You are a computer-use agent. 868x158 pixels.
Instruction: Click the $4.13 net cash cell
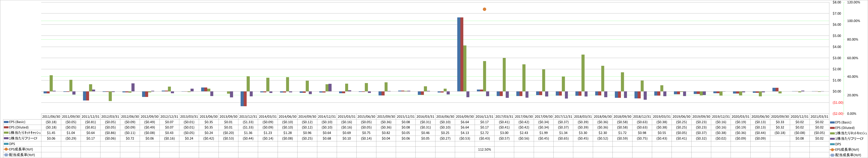click(x=465, y=133)
